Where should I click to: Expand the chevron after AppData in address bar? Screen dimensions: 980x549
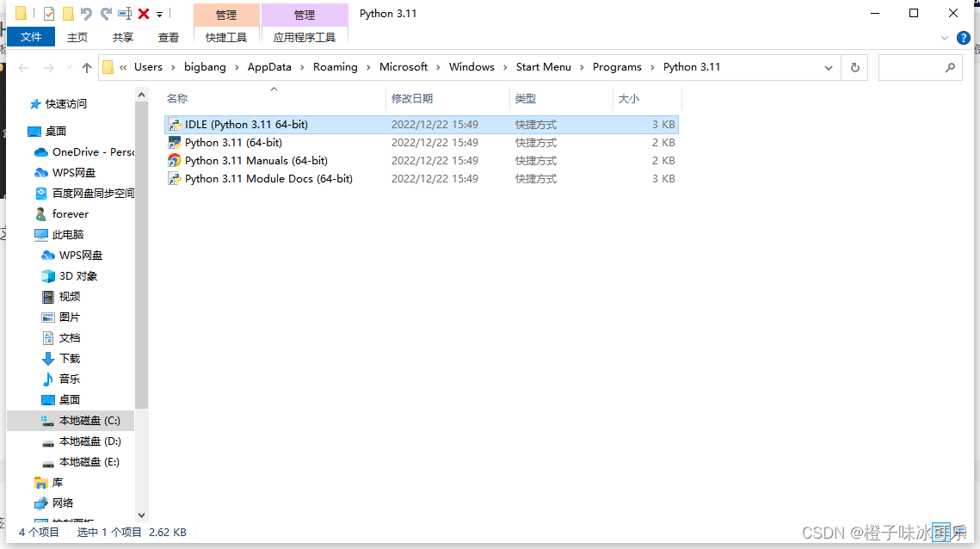(x=303, y=67)
